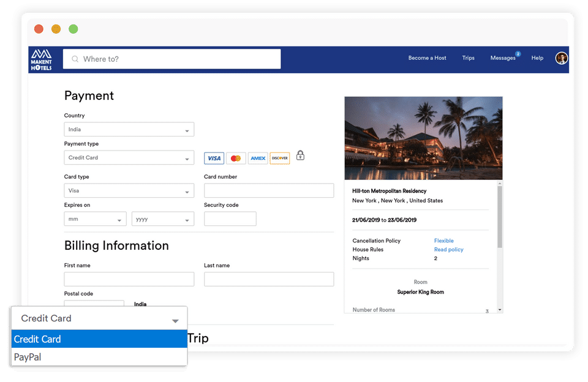Click the hotel resort photo
This screenshot has height=382, width=588.
coord(423,138)
